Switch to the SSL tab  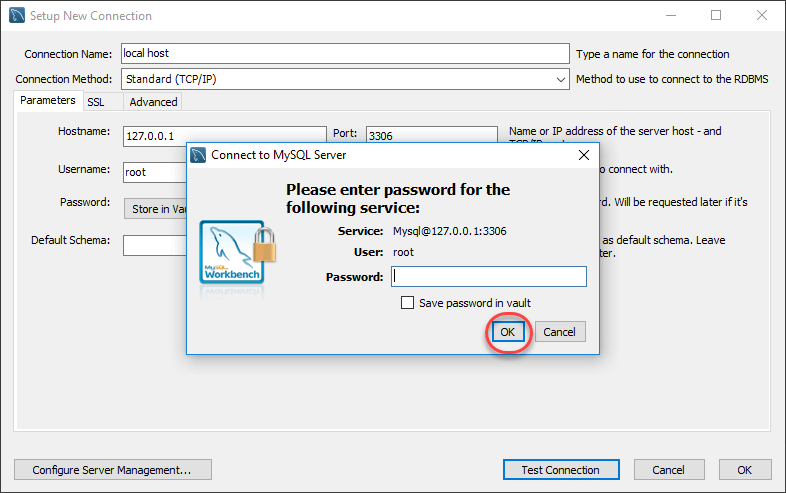[95, 102]
